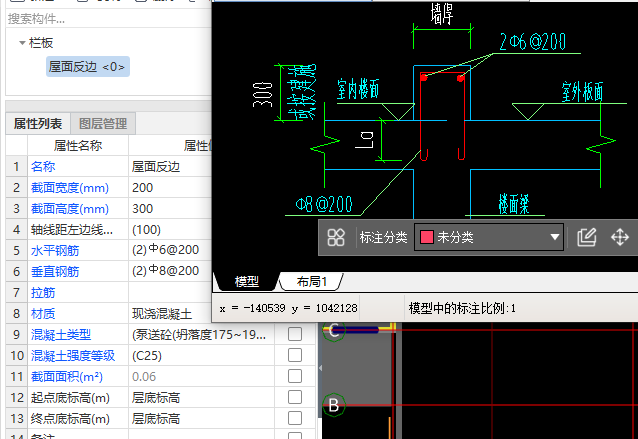The width and height of the screenshot is (638, 439).
Task: Click the (2)Φ8@200 vertical rebar value
Action: point(170,271)
